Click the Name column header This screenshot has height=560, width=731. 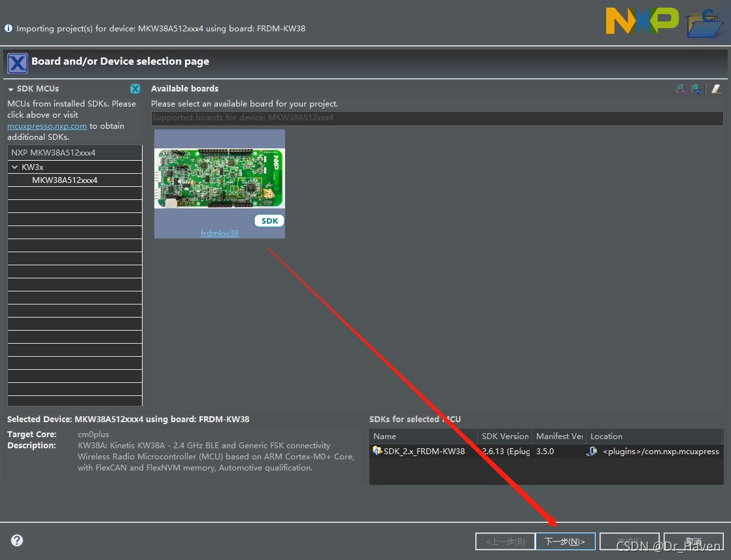423,436
